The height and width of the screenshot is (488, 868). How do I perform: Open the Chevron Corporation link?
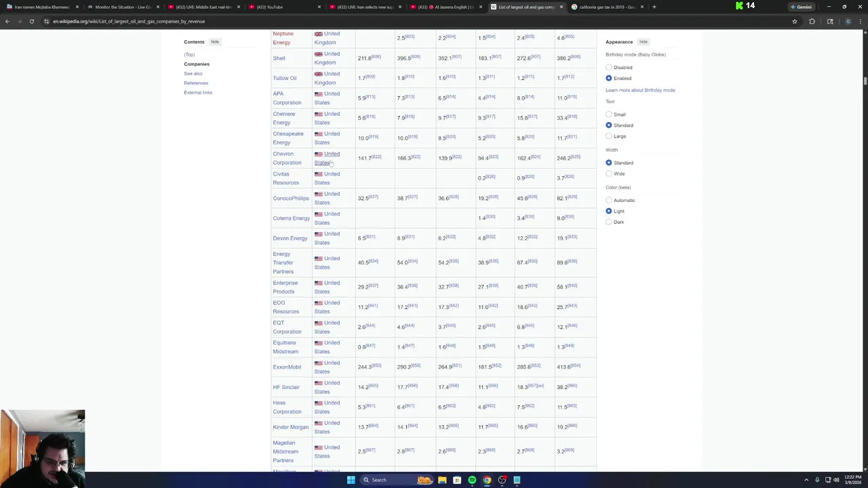point(287,158)
